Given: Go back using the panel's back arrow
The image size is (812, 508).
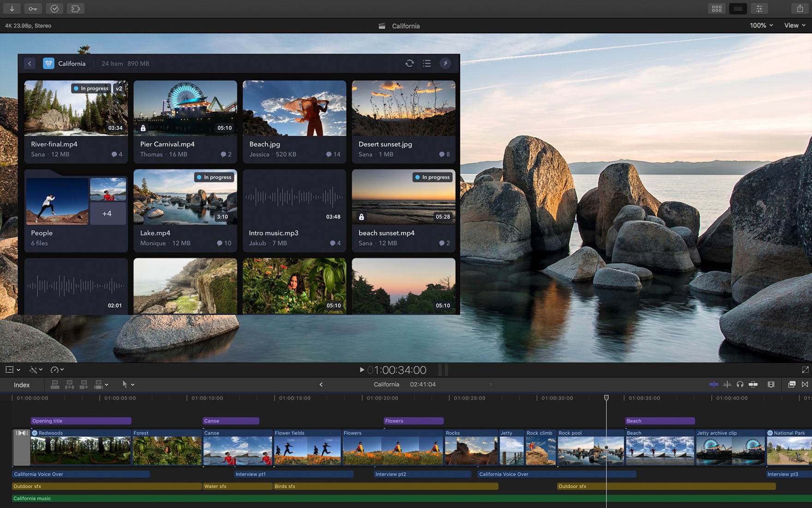Looking at the screenshot, I should click(30, 63).
